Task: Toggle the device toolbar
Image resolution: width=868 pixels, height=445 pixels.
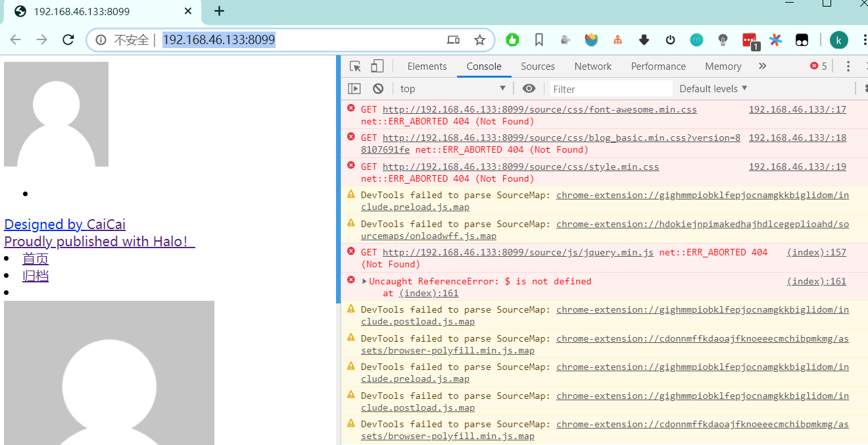Action: (x=377, y=66)
